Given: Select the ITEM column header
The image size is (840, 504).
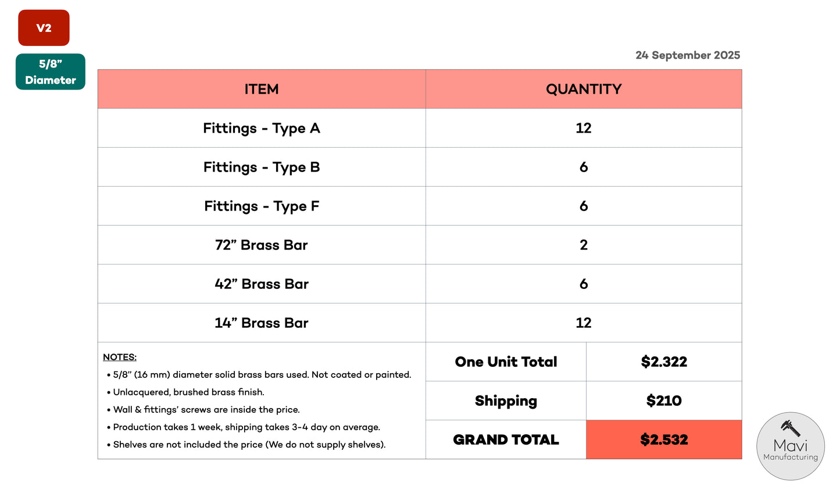Looking at the screenshot, I should point(262,89).
